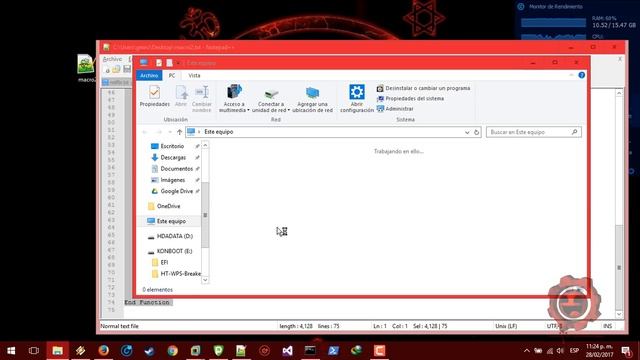Click the quick access toolbar dropdown arrow

(x=178, y=63)
